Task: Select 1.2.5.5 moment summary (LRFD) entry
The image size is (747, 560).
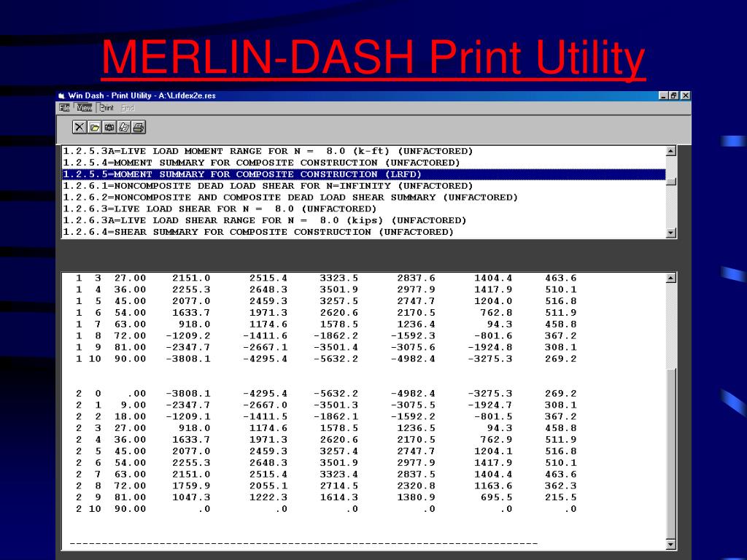Action: pos(364,174)
